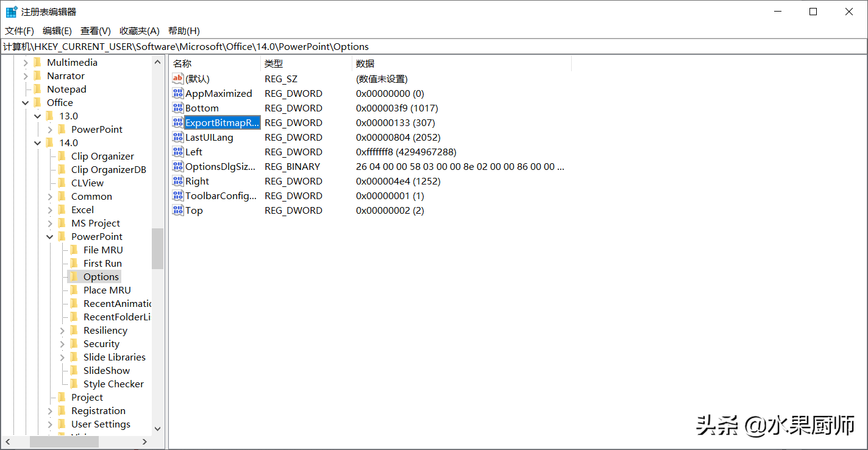The width and height of the screenshot is (868, 450).
Task: Collapse the 14.0 key
Action: coord(38,142)
